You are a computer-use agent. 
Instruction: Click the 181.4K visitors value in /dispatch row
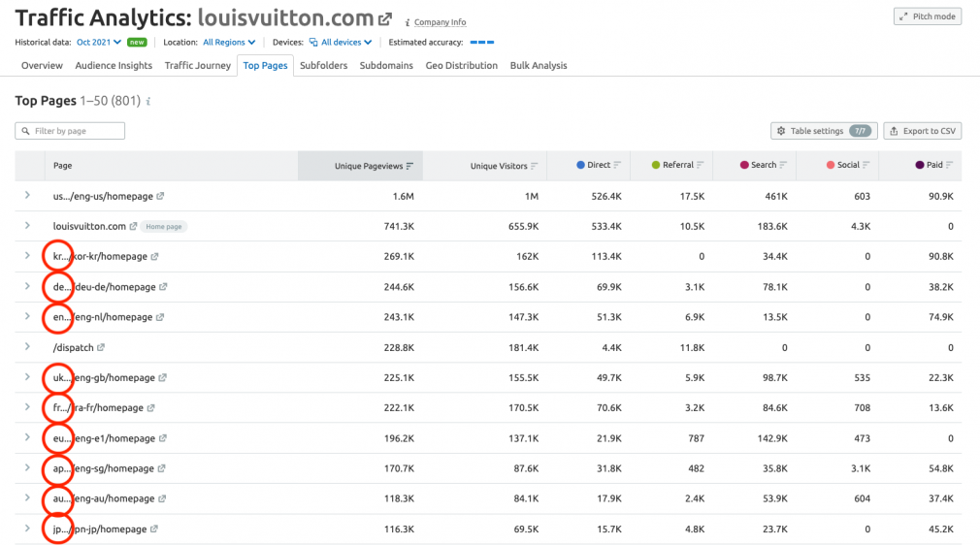pyautogui.click(x=523, y=347)
